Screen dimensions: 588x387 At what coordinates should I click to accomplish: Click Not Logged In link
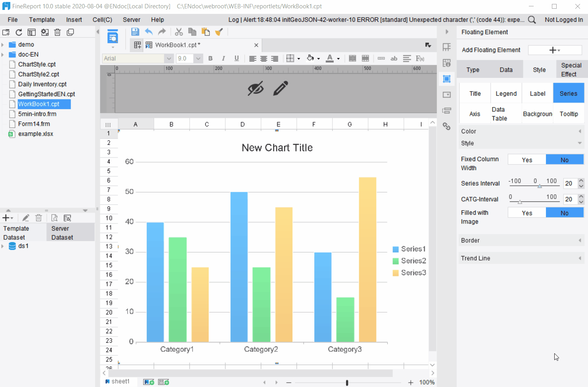[564, 20]
